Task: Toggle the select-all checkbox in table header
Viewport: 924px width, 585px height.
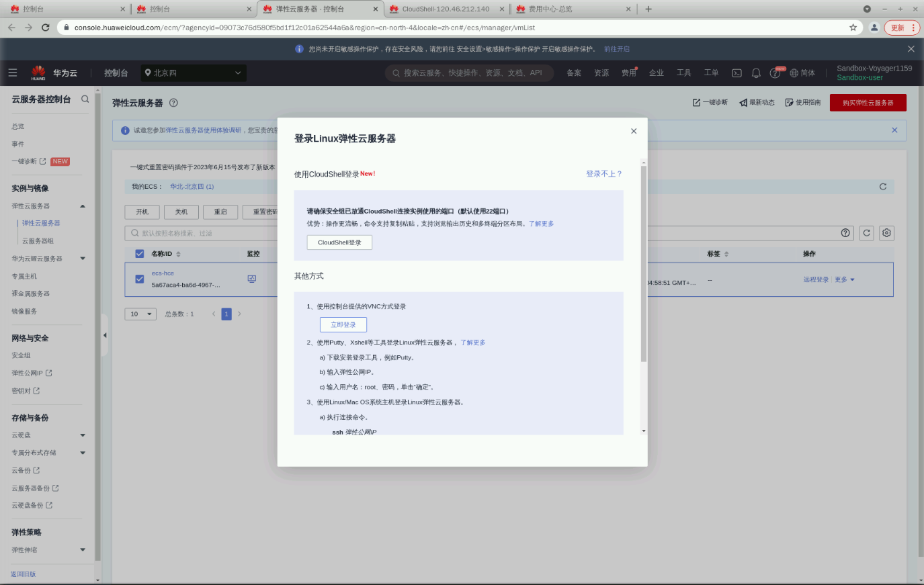Action: (x=140, y=254)
